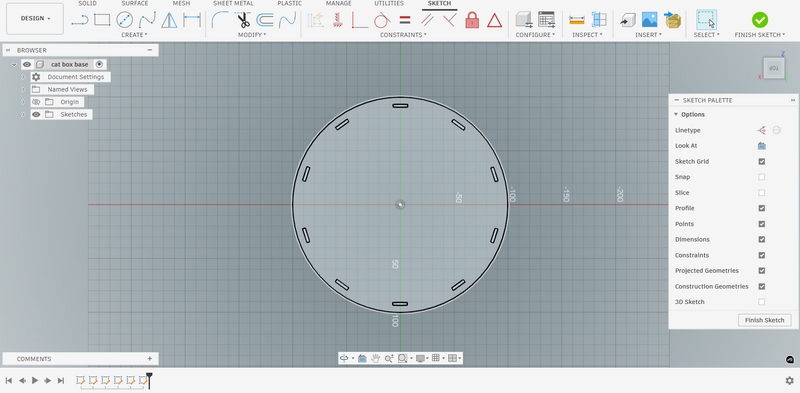
Task: Toggle the Points checkbox
Action: [762, 224]
